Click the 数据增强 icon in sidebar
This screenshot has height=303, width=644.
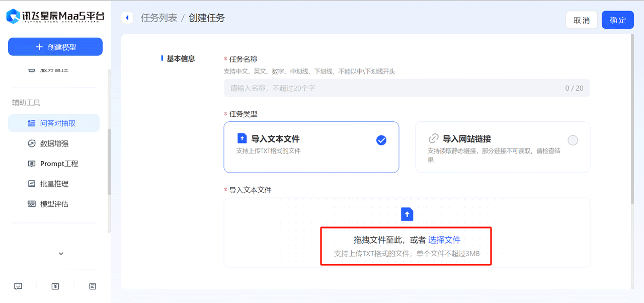[x=31, y=143]
